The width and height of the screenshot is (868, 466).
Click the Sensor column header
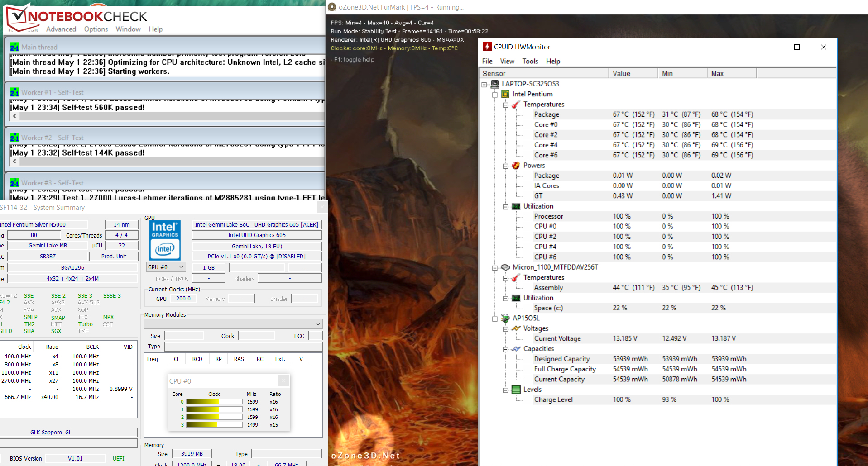point(544,73)
